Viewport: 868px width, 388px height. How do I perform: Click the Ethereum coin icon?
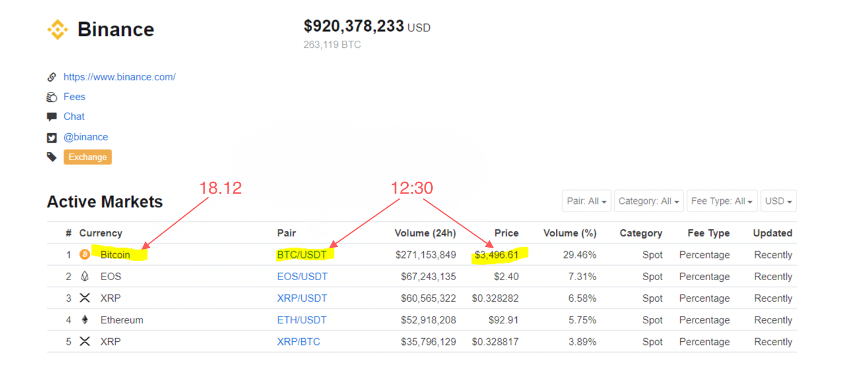[x=85, y=320]
